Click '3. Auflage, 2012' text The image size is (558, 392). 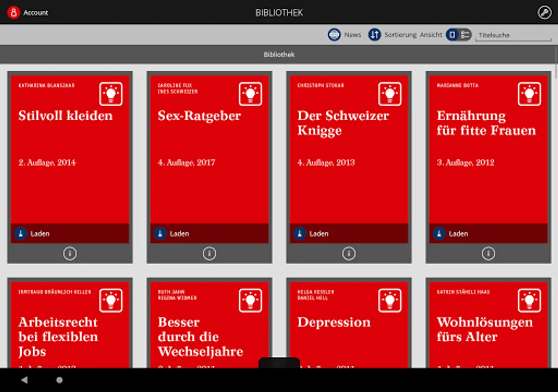pos(466,162)
